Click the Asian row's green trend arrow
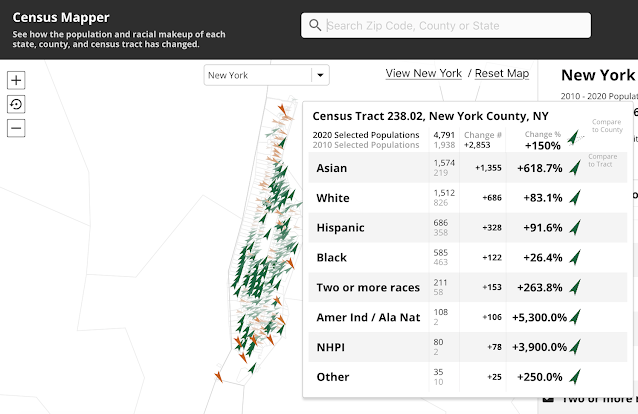The width and height of the screenshot is (638, 414). [575, 168]
